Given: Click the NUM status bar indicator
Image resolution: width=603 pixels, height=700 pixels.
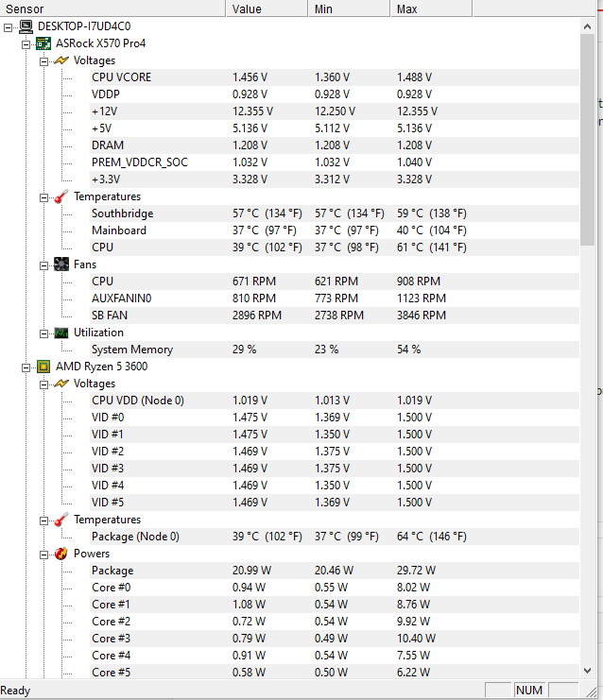Looking at the screenshot, I should pos(529,691).
